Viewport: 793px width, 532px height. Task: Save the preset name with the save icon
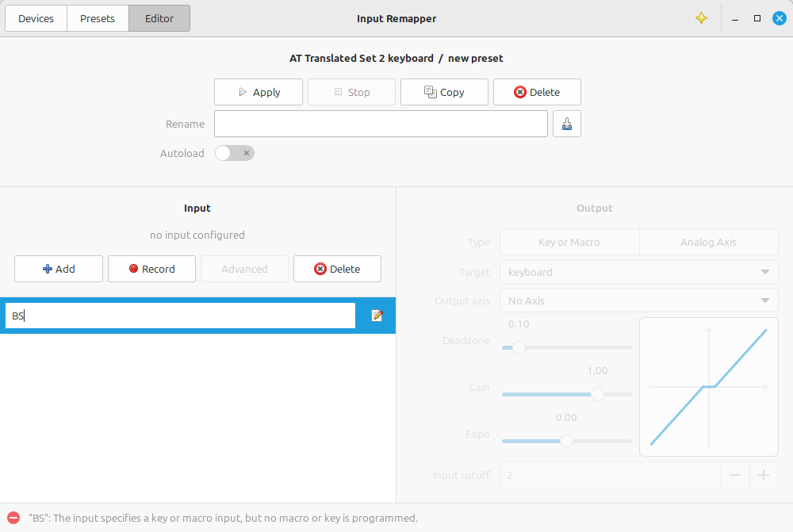[x=566, y=124]
